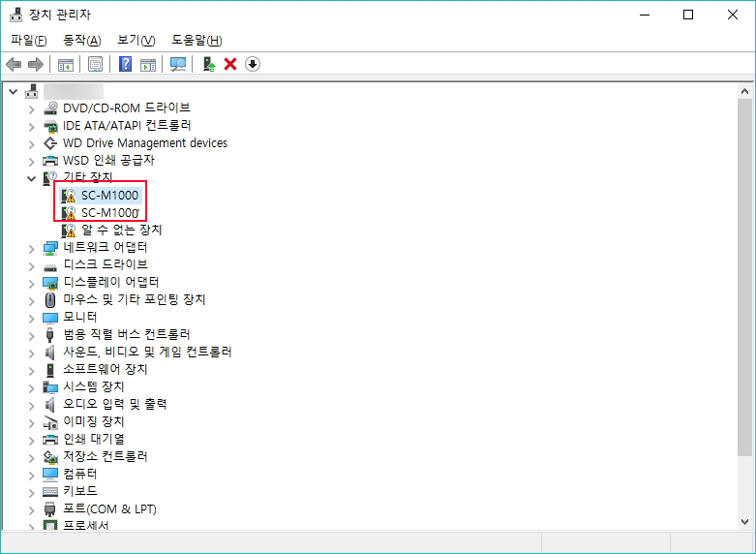
Task: Click the blue Help question mark icon
Action: (126, 64)
